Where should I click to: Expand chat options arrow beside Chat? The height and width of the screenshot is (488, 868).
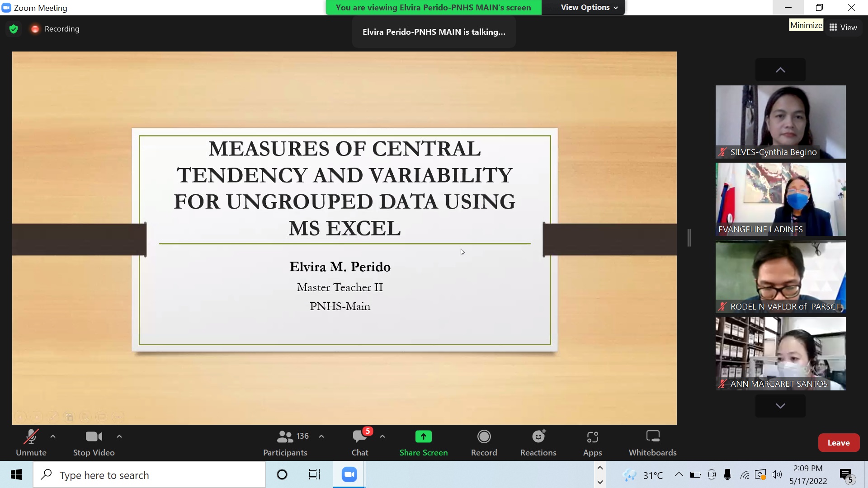382,436
